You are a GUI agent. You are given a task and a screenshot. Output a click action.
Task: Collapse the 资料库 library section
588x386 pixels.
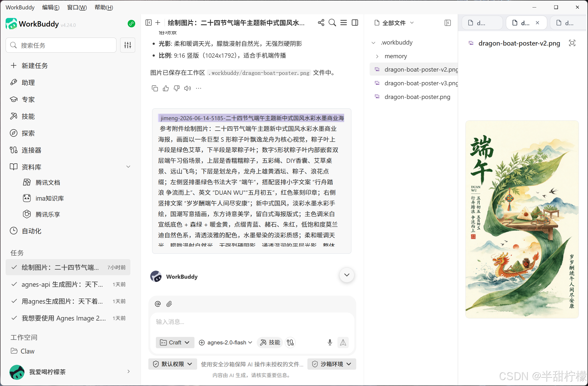coord(128,167)
